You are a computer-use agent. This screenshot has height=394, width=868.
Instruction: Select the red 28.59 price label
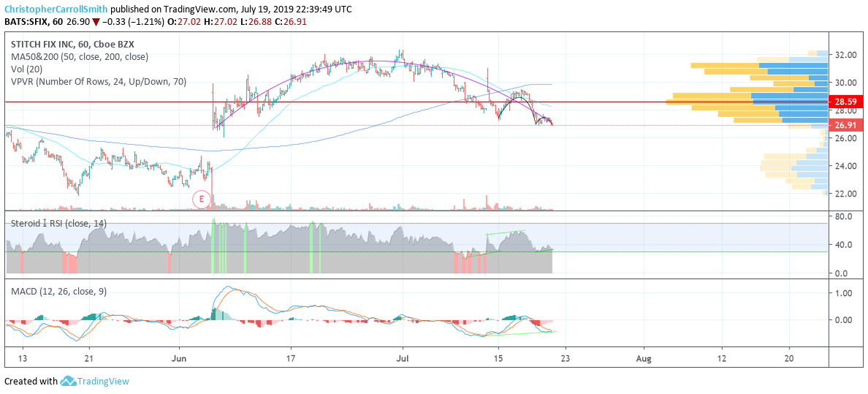coord(846,102)
